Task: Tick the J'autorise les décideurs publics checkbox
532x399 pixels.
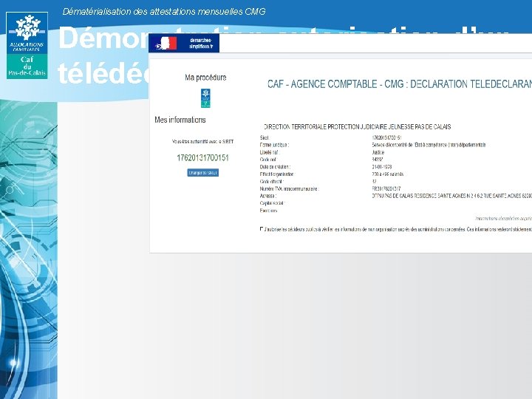Action: pyautogui.click(x=262, y=229)
